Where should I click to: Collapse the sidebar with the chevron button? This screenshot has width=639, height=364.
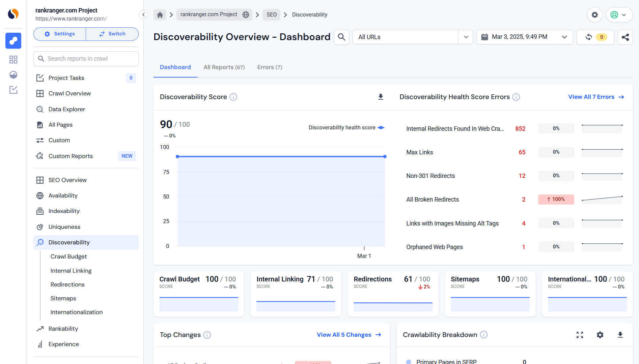pyautogui.click(x=143, y=14)
